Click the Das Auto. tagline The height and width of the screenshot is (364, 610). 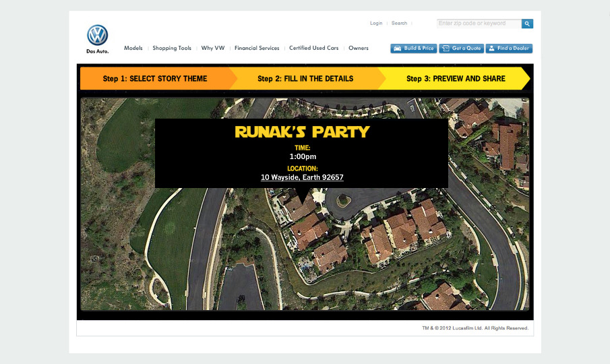(97, 51)
